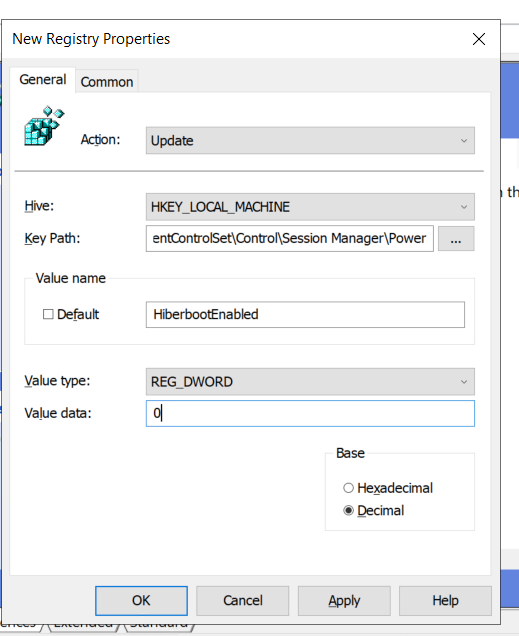The image size is (519, 636).
Task: Open the Value type dropdown showing REG_DWORD
Action: point(310,382)
